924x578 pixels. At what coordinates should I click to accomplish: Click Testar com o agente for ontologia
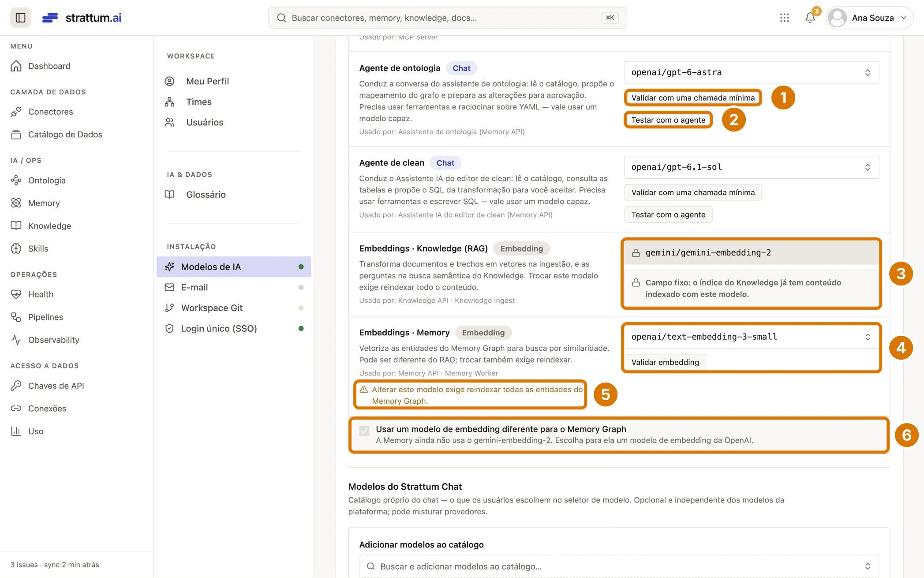point(668,120)
